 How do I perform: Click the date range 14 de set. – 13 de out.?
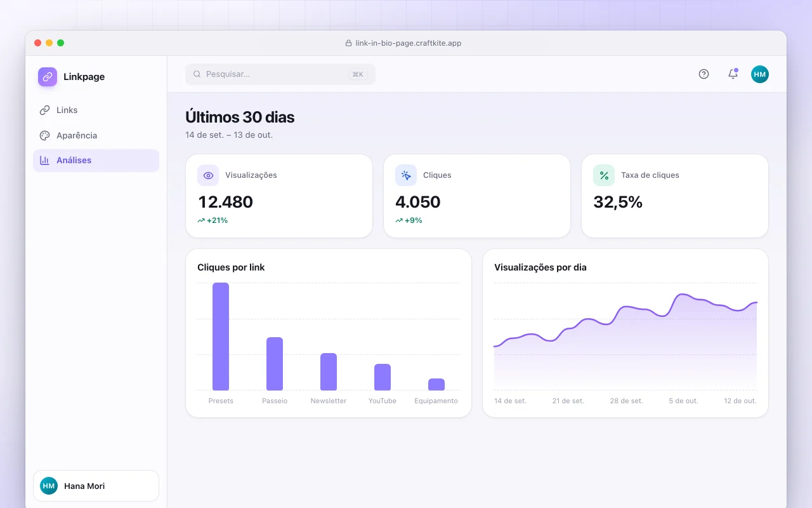pos(229,135)
